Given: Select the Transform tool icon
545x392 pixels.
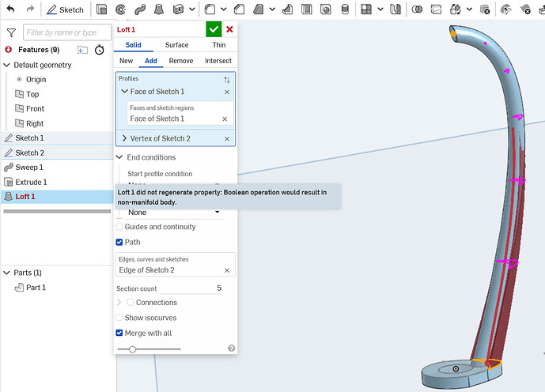Looking at the screenshot, I should click(x=456, y=9).
